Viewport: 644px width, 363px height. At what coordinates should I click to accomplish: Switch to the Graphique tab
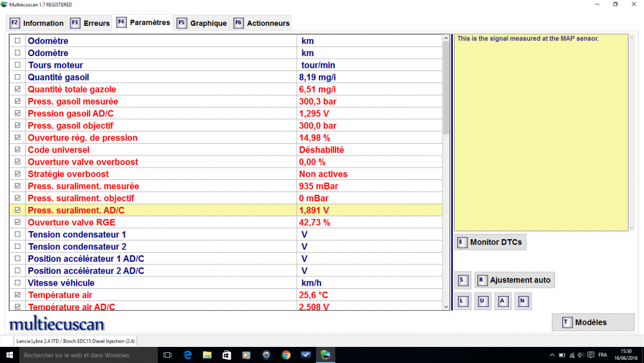pyautogui.click(x=202, y=23)
